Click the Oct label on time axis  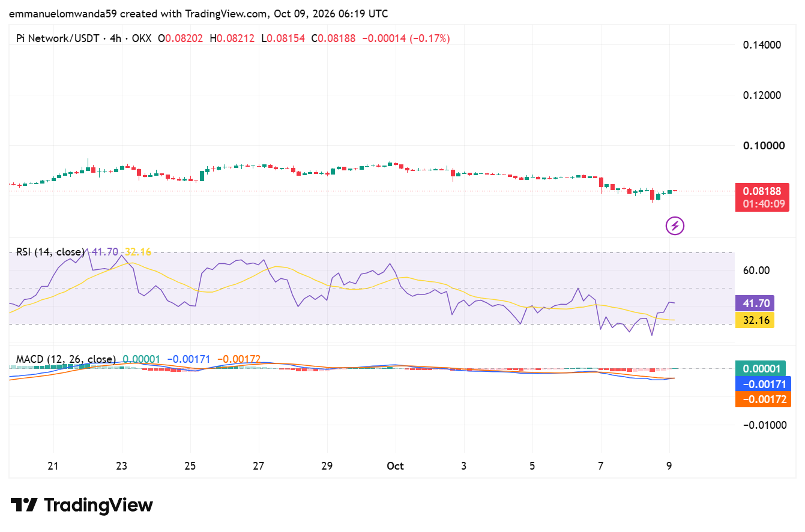[395, 466]
